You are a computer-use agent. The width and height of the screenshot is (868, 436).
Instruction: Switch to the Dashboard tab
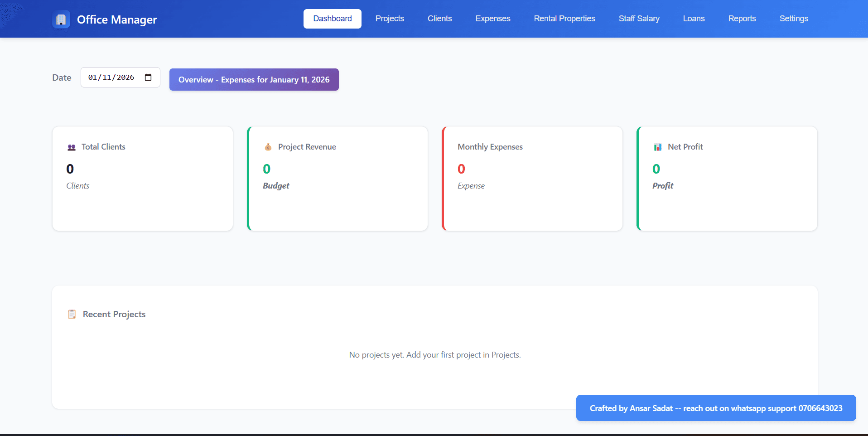[x=333, y=19]
